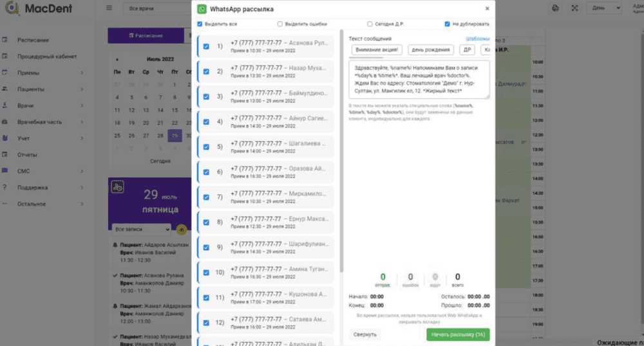Open the Шаблоны link
644x346 pixels.
click(x=478, y=39)
